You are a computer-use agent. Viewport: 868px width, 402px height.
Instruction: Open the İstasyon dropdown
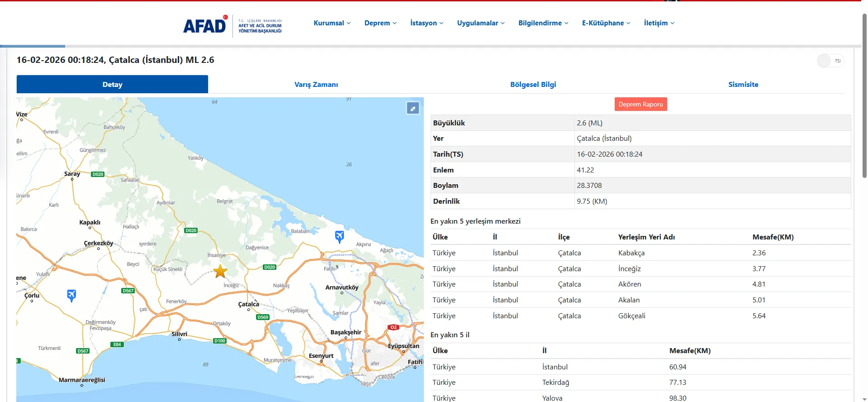tap(427, 23)
